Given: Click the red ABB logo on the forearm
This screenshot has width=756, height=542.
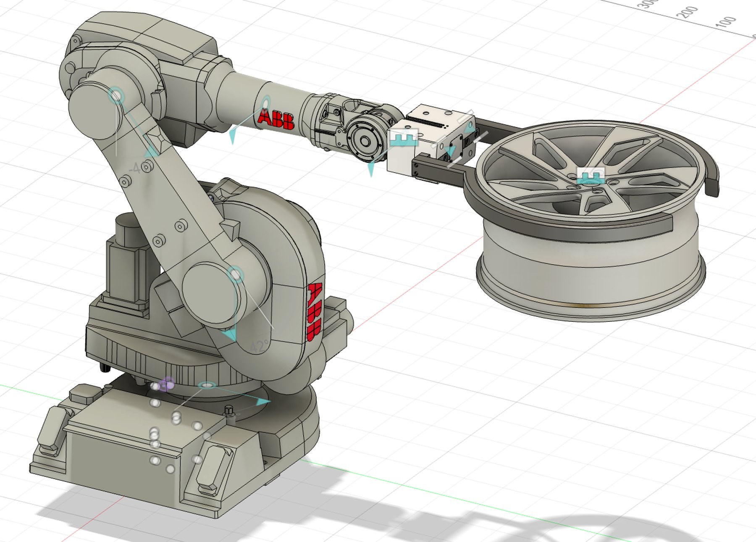Looking at the screenshot, I should (x=276, y=119).
